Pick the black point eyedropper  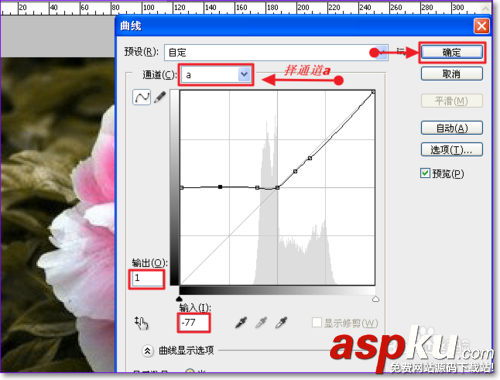click(241, 322)
